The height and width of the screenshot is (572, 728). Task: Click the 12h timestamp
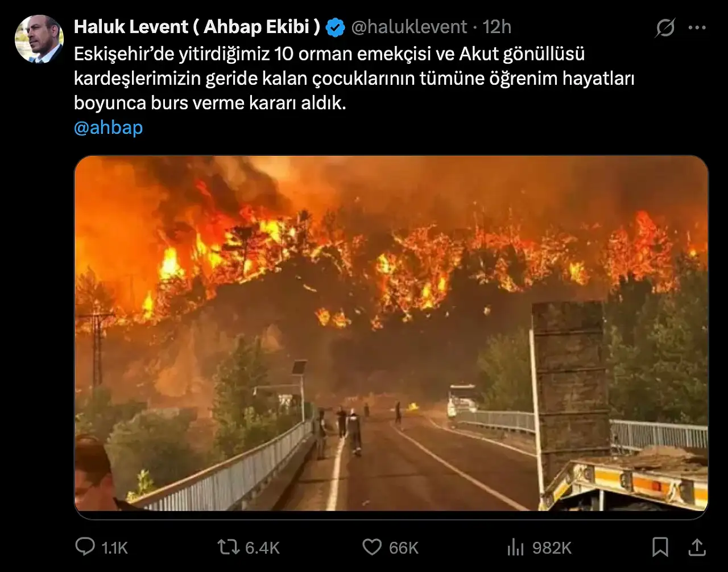[x=497, y=27]
